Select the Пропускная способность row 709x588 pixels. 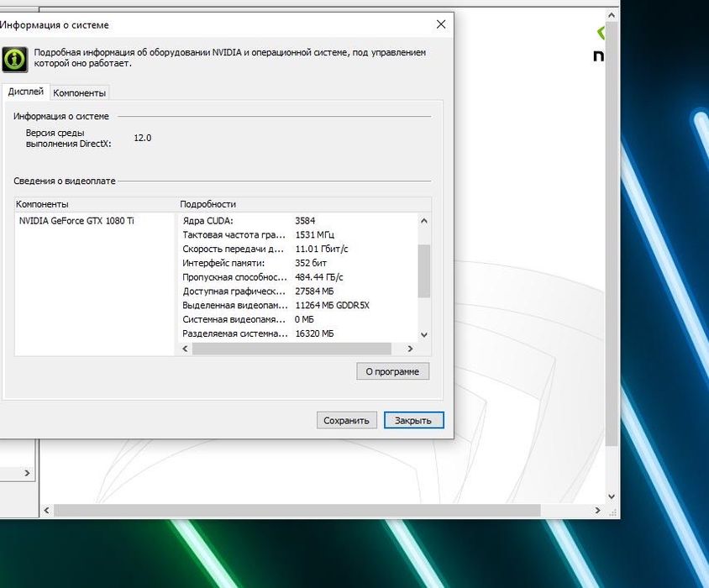click(298, 277)
